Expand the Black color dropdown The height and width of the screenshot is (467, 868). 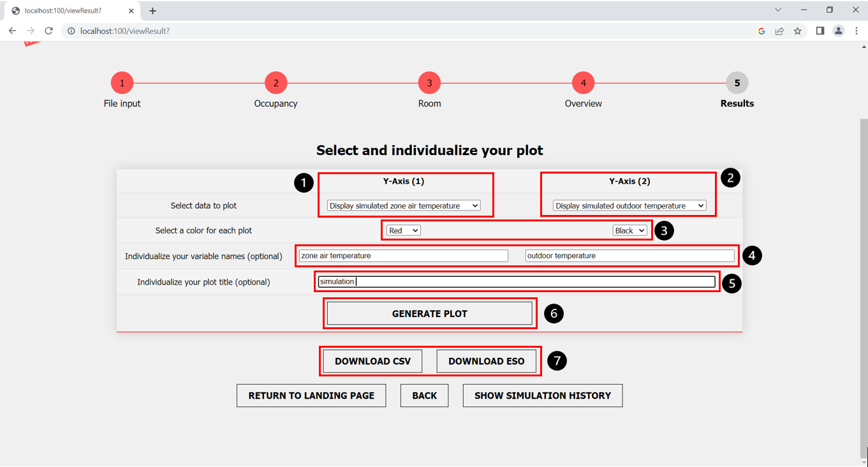629,230
